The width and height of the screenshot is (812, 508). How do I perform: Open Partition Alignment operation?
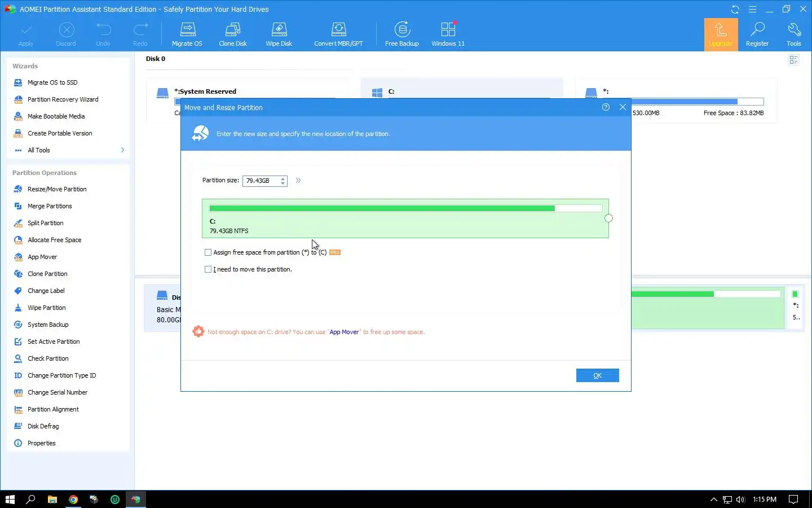pos(53,409)
